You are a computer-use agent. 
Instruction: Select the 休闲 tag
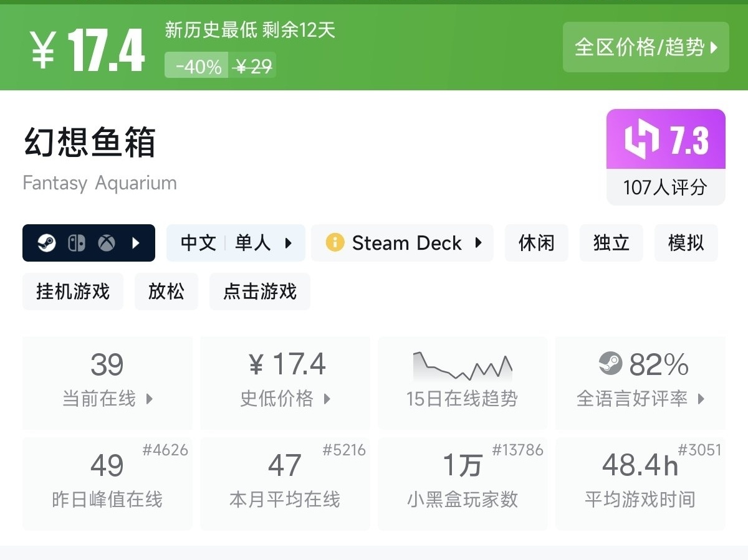(536, 243)
